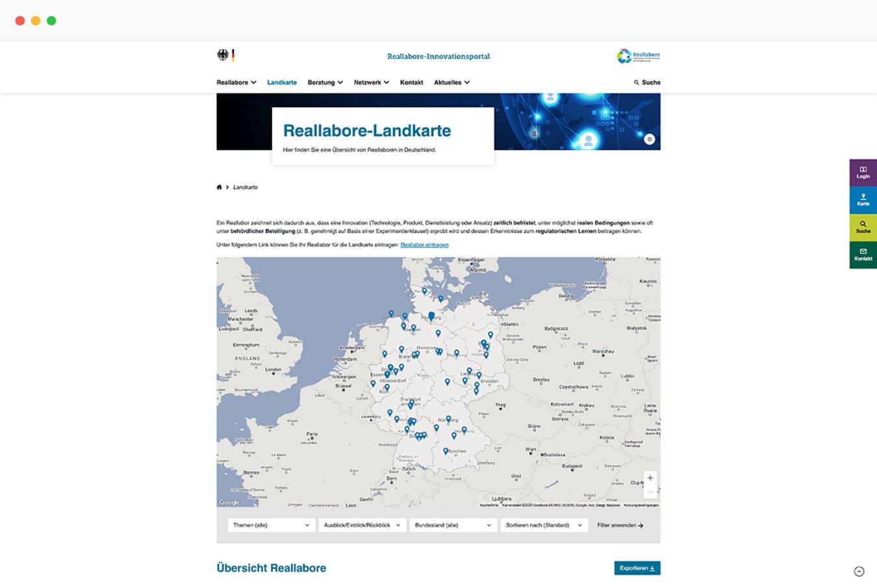
Task: Open the Netzwerk navigation menu
Action: [x=371, y=83]
